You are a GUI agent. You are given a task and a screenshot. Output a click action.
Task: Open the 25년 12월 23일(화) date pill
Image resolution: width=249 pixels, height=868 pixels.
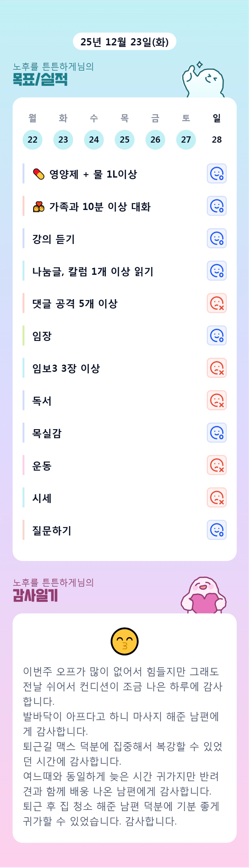click(125, 42)
